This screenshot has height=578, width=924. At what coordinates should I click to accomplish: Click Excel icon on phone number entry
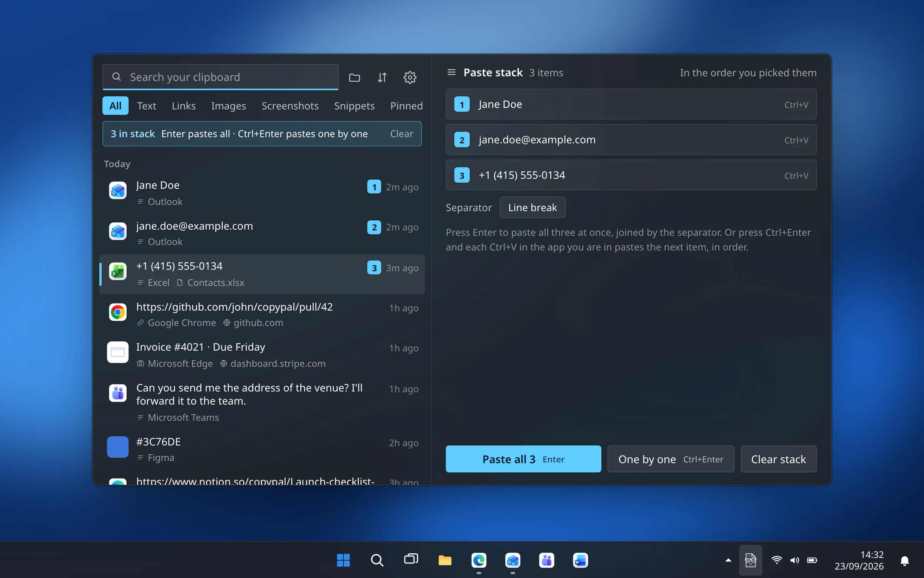(118, 271)
